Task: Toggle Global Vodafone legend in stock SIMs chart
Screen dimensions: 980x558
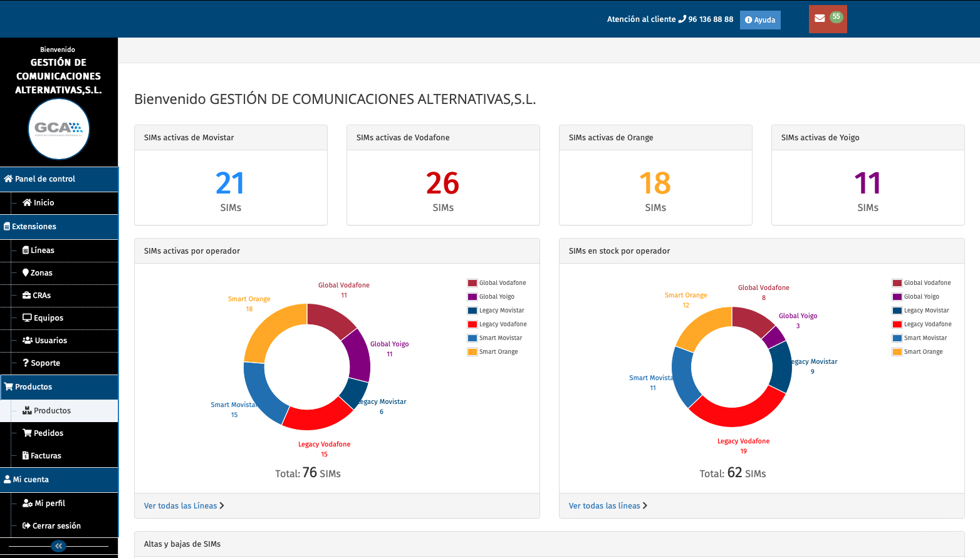Action: 922,283
